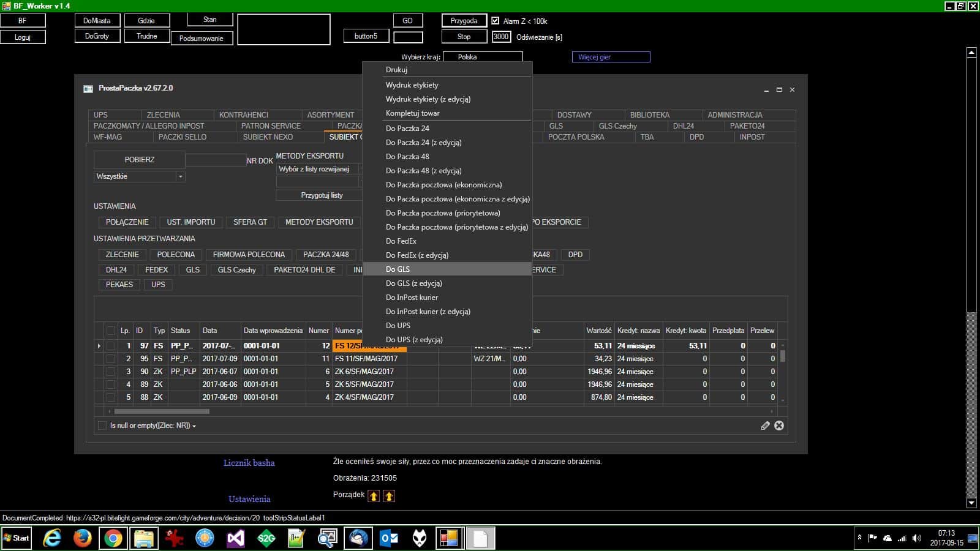
Task: Choose Drukuj from the context menu
Action: tap(447, 70)
